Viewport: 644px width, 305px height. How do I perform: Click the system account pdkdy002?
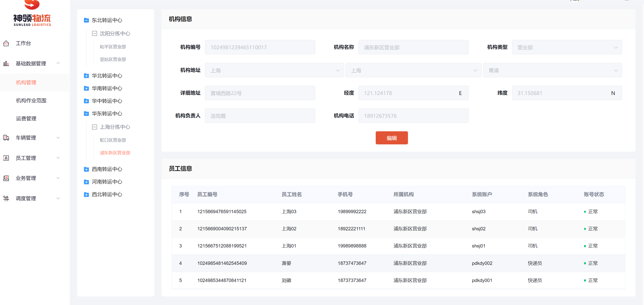tap(482, 263)
